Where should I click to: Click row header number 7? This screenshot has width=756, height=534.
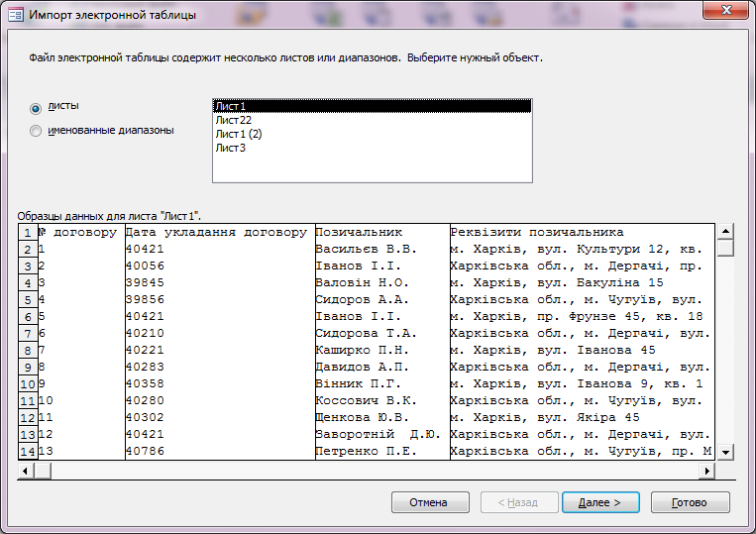28,334
